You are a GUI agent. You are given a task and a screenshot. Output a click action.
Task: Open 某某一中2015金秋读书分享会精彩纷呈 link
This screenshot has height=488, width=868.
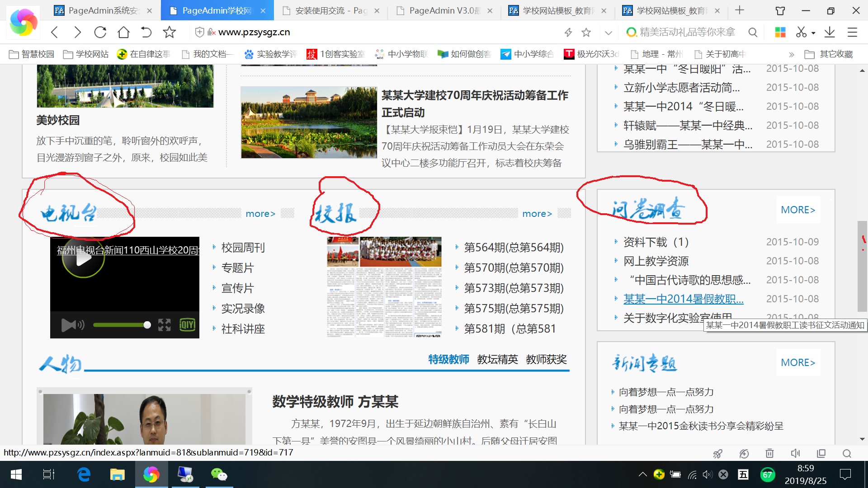click(x=701, y=426)
